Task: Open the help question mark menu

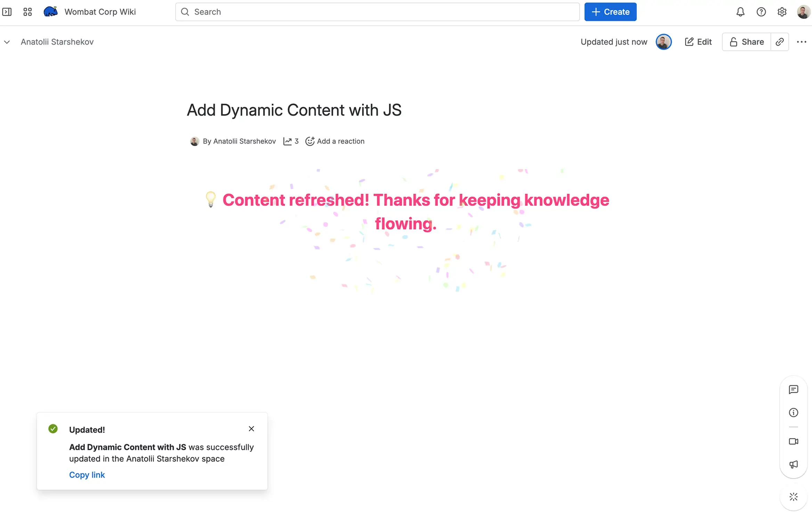Action: coord(761,12)
